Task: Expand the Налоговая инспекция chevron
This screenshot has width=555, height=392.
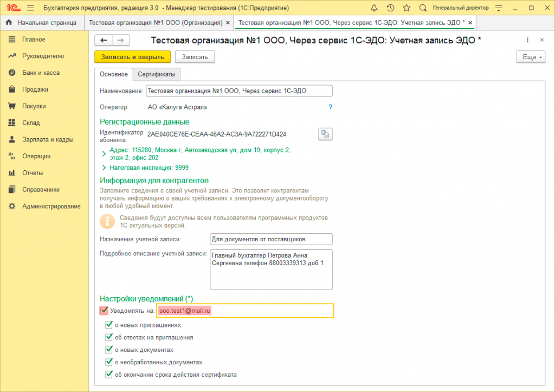Action: click(x=104, y=168)
